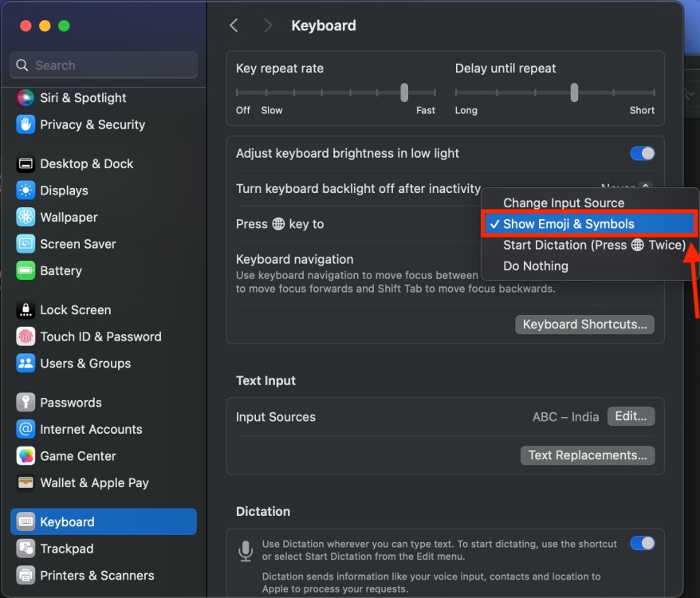Screen dimensions: 700x598
Task: Turn off the Dictation toggle
Action: 642,543
